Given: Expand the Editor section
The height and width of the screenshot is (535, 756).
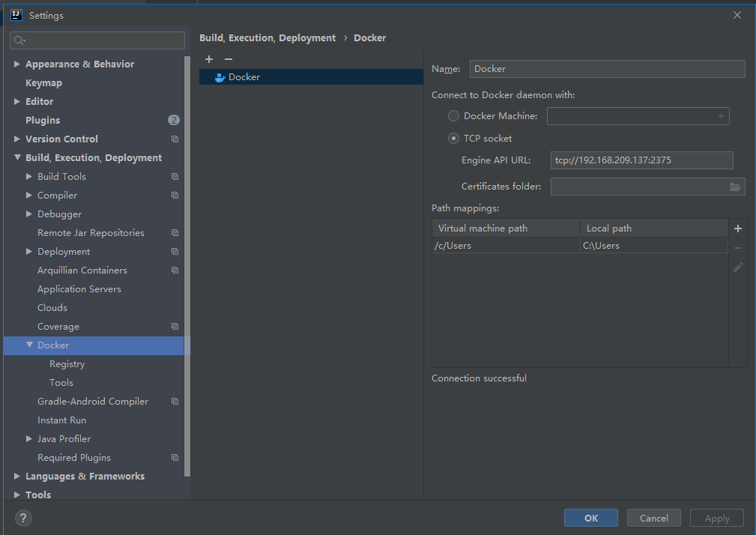Looking at the screenshot, I should coord(17,101).
